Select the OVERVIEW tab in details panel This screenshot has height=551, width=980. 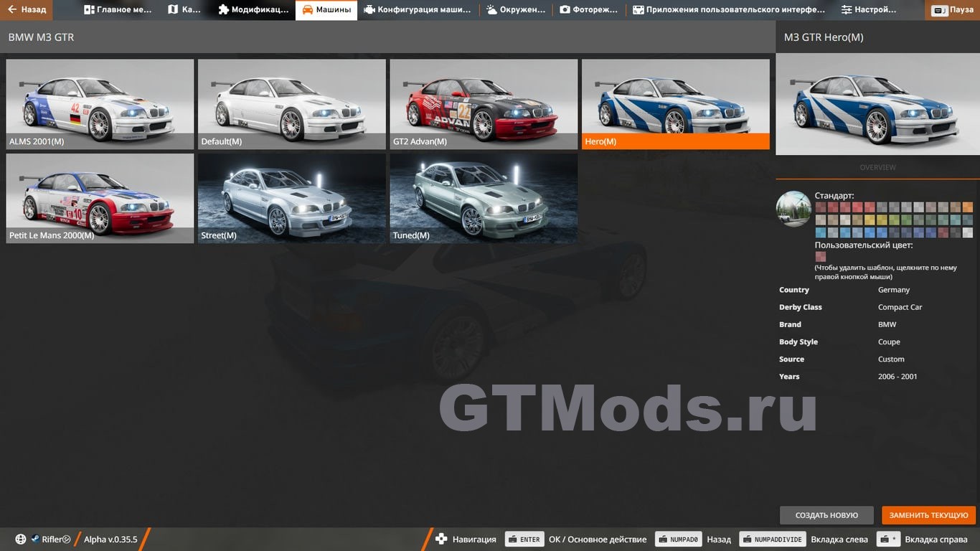[877, 167]
